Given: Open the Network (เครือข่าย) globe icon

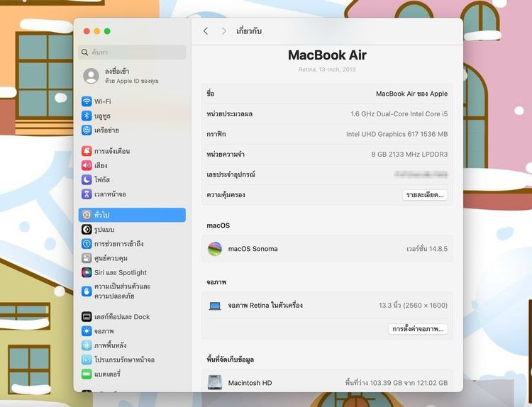Looking at the screenshot, I should coord(87,130).
